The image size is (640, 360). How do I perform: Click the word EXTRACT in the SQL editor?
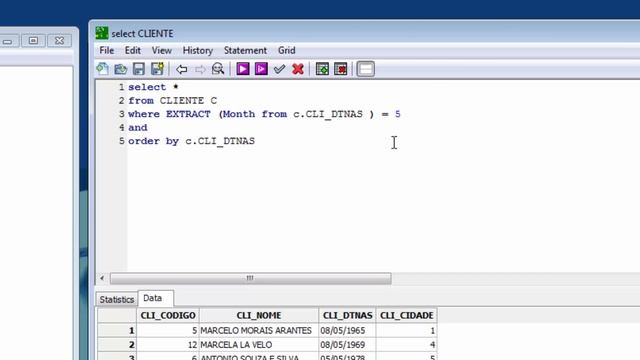[188, 114]
